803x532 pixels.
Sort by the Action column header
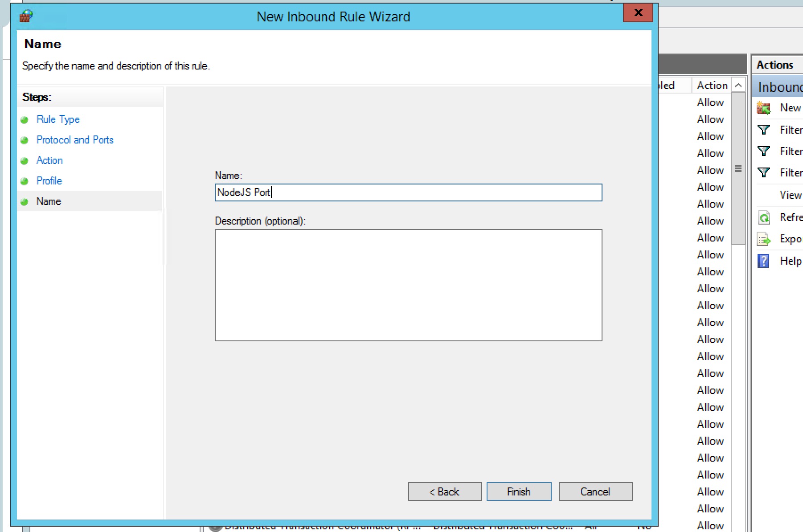pyautogui.click(x=712, y=85)
